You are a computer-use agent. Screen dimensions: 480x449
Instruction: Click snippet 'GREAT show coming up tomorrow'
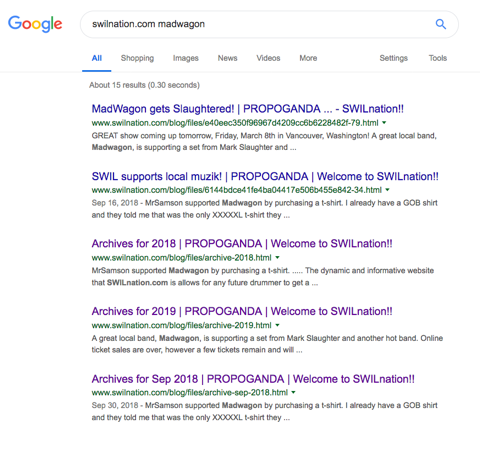(264, 142)
